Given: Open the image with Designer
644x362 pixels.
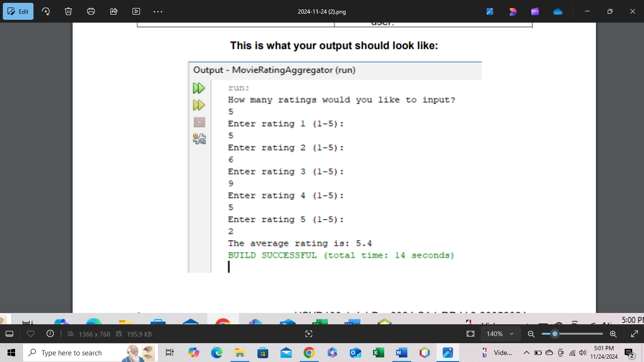Looking at the screenshot, I should click(x=512, y=11).
